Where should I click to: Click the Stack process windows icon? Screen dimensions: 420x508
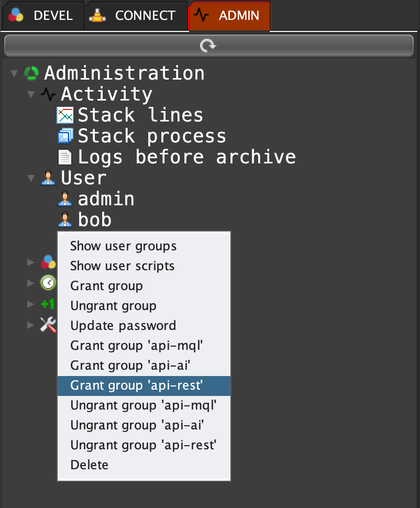(x=65, y=136)
